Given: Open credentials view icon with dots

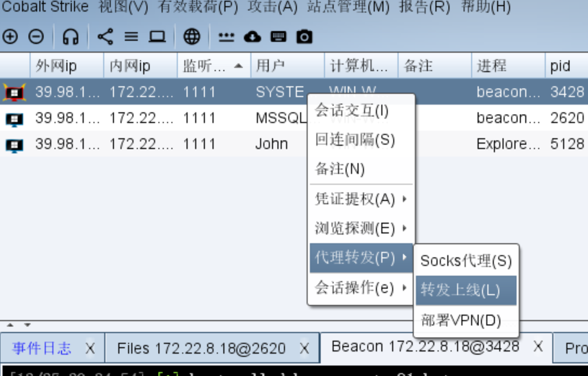Looking at the screenshot, I should click(x=226, y=37).
